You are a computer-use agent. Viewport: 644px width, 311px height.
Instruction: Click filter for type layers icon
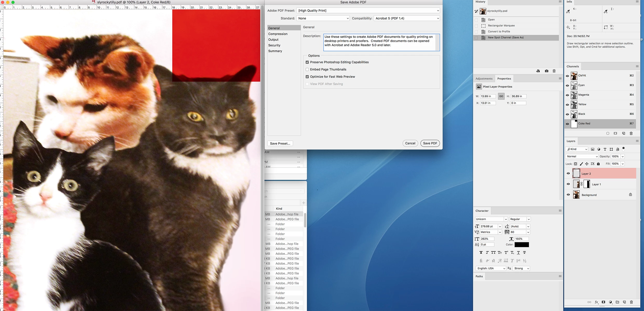pyautogui.click(x=605, y=149)
